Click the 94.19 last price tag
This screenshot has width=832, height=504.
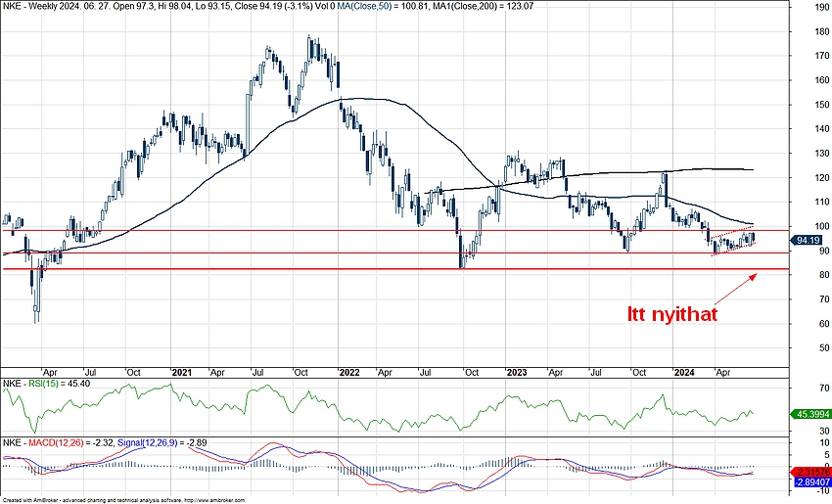click(808, 241)
